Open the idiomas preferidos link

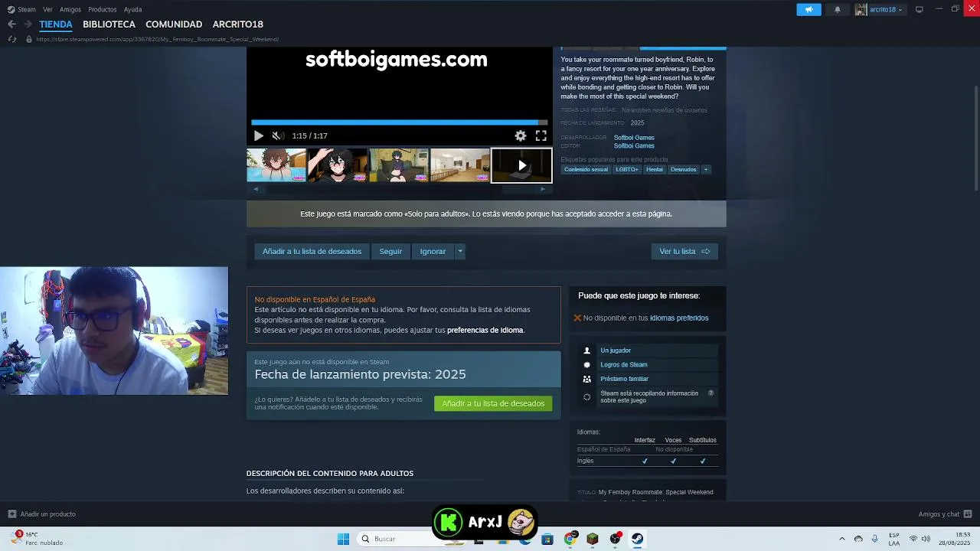679,318
